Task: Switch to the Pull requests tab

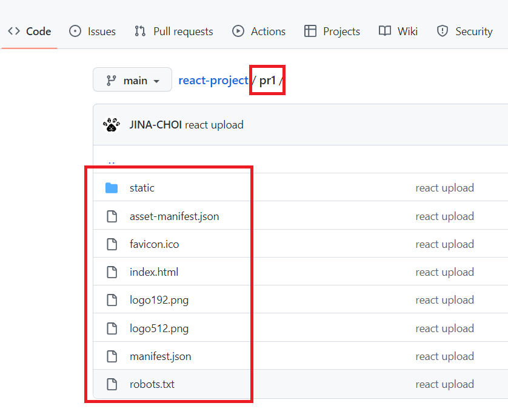Action: (173, 32)
